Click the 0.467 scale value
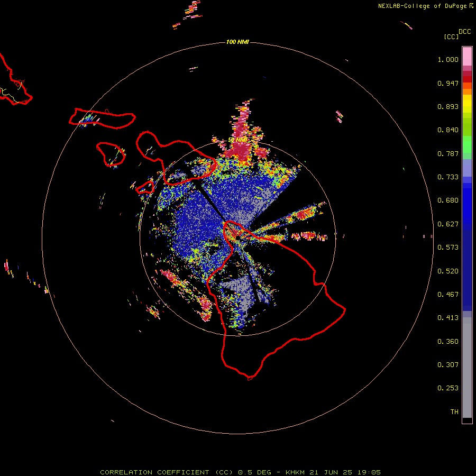Image resolution: width=476 pixels, height=476 pixels. coord(448,295)
